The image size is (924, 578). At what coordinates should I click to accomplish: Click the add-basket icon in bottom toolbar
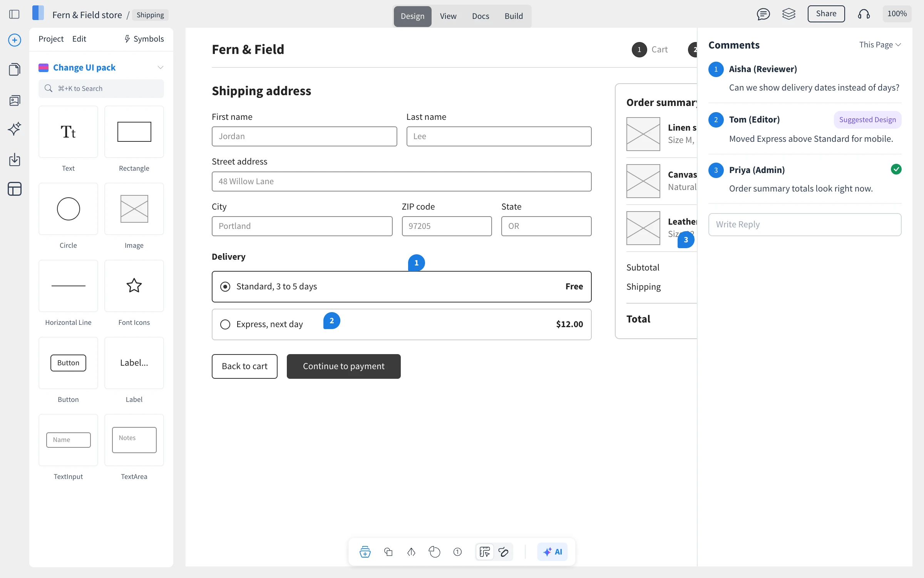point(365,552)
